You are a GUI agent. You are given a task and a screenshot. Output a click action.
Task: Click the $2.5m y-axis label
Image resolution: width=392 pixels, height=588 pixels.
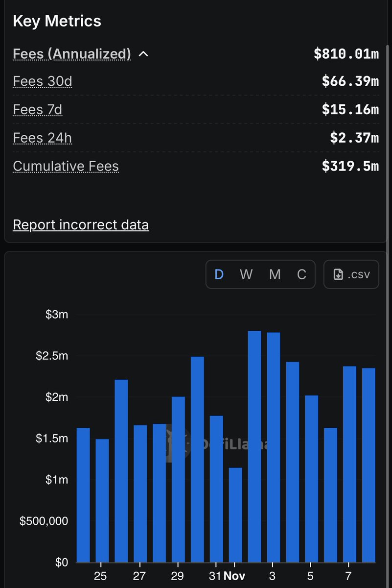pyautogui.click(x=52, y=355)
